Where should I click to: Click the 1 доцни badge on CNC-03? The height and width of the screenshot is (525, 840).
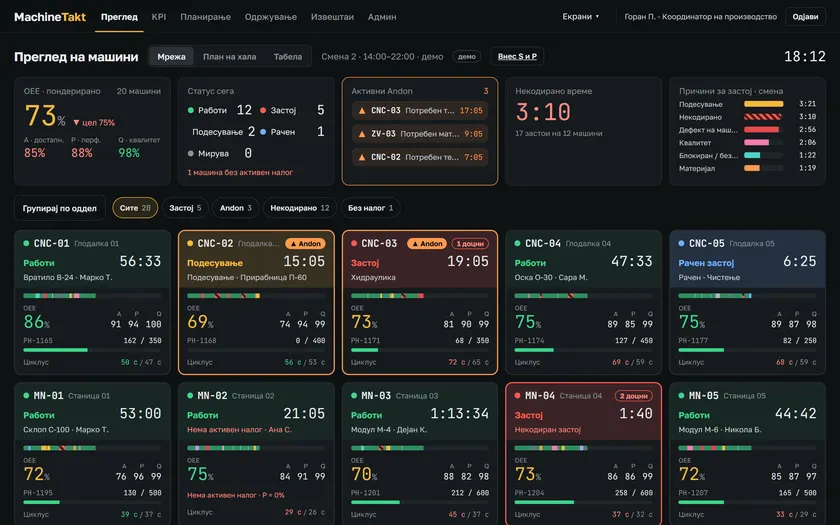point(469,244)
